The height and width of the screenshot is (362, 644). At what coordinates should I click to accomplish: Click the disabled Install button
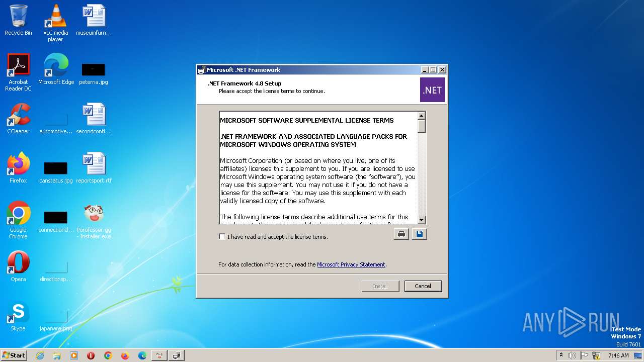[380, 286]
